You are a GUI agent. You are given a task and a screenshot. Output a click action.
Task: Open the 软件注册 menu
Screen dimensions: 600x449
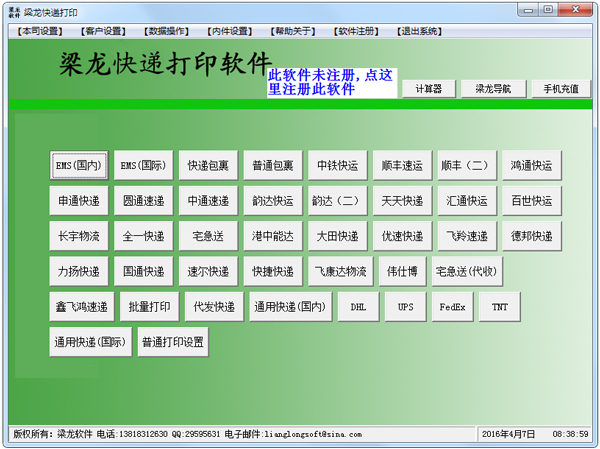pyautogui.click(x=355, y=31)
